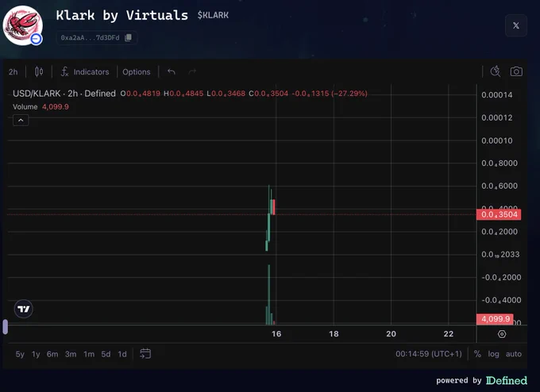540x392 pixels.
Task: Click the red candlestick on the chart
Action: point(274,207)
